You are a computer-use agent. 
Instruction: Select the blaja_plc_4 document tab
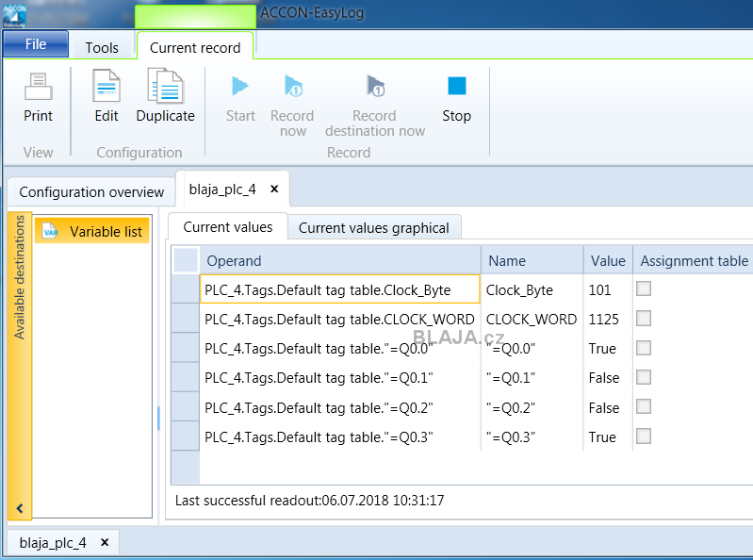pyautogui.click(x=222, y=189)
